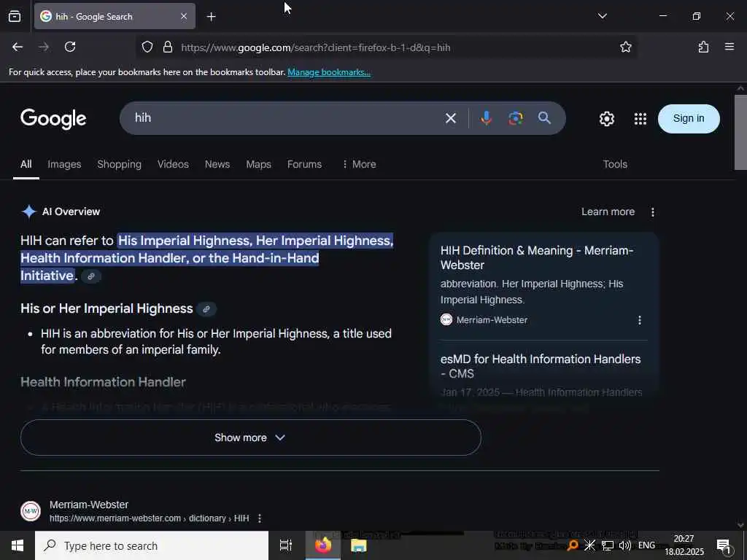Open options for Merriam-Webster source card
The height and width of the screenshot is (560, 747).
[x=639, y=320]
